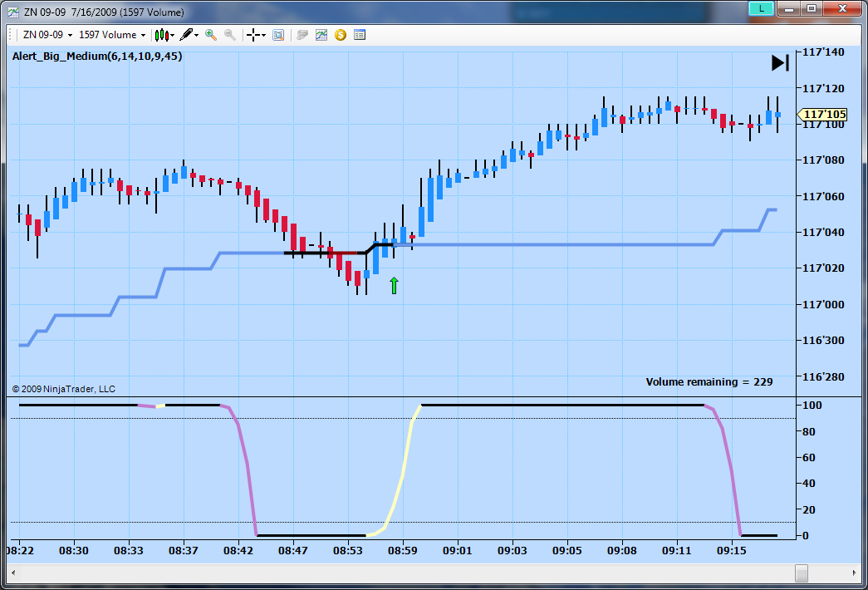868x590 pixels.
Task: Click the 117'060 price axis label
Action: (x=823, y=196)
